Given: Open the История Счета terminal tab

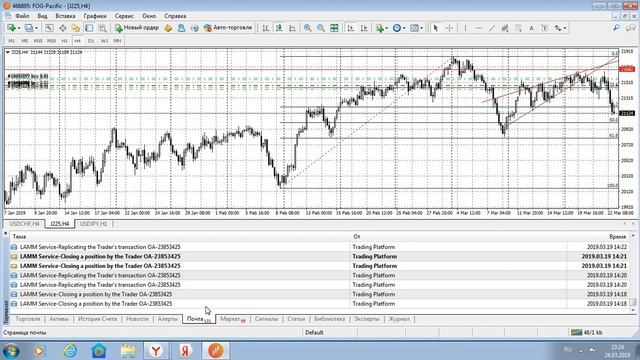Looking at the screenshot, I should pos(97,319).
